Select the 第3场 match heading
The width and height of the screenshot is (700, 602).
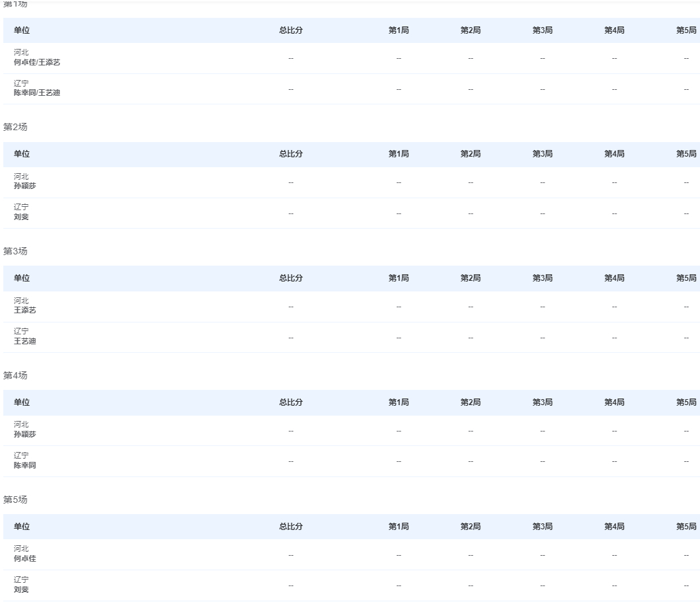[15, 251]
